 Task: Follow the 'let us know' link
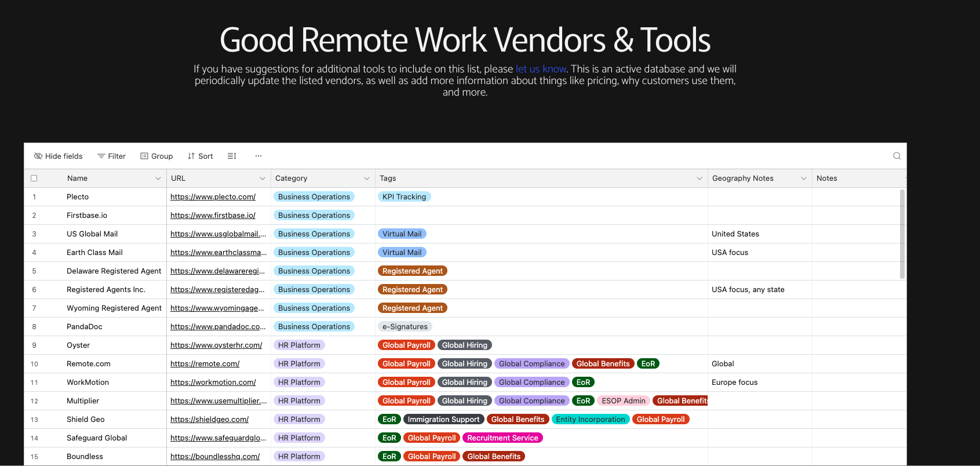(541, 69)
